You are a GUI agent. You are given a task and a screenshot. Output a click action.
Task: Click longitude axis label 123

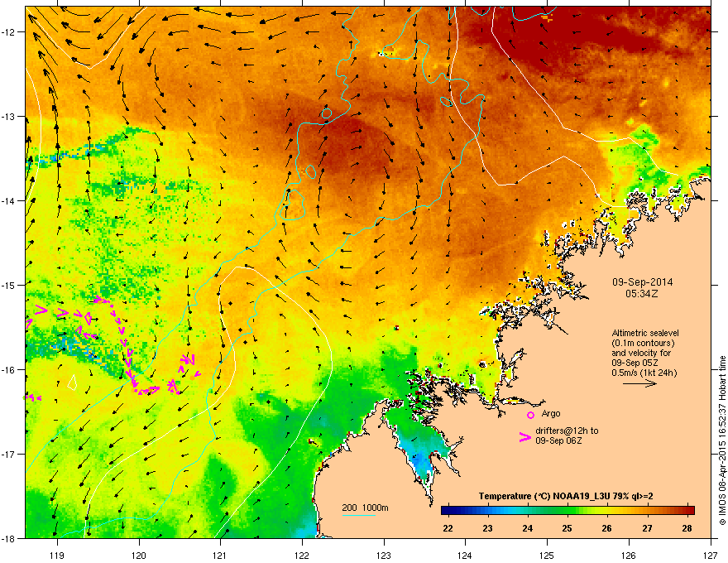point(384,555)
